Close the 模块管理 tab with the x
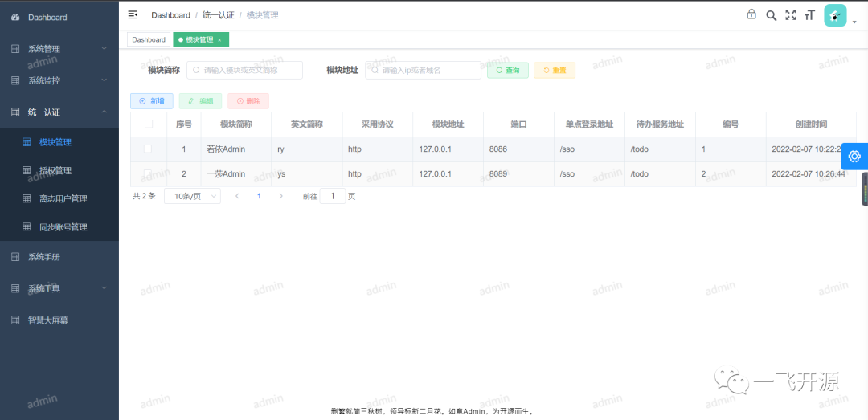 219,40
